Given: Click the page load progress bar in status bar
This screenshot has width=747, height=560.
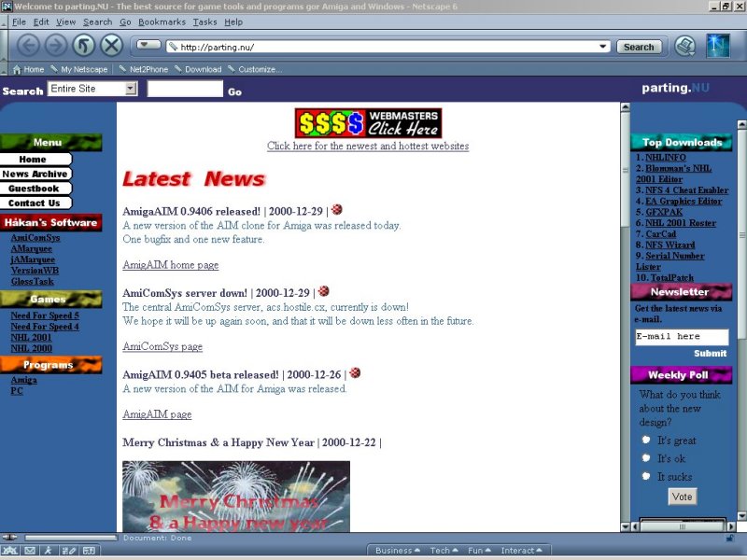Looking at the screenshot, I should (x=71, y=539).
